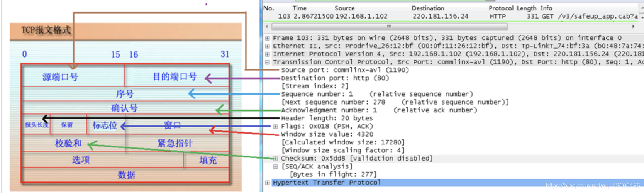Image resolution: width=644 pixels, height=193 pixels.
Task: Sort by the Source column header
Action: click(344, 8)
